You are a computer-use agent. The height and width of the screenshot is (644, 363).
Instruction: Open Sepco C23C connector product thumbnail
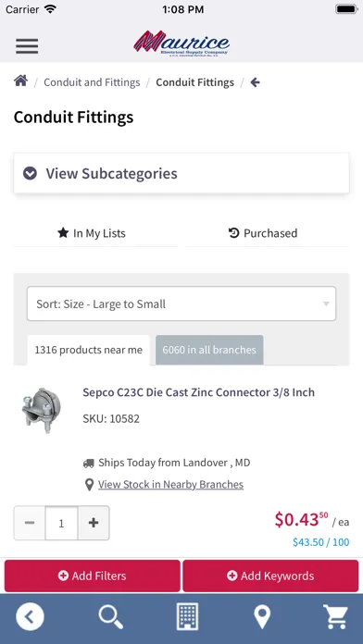tap(41, 411)
